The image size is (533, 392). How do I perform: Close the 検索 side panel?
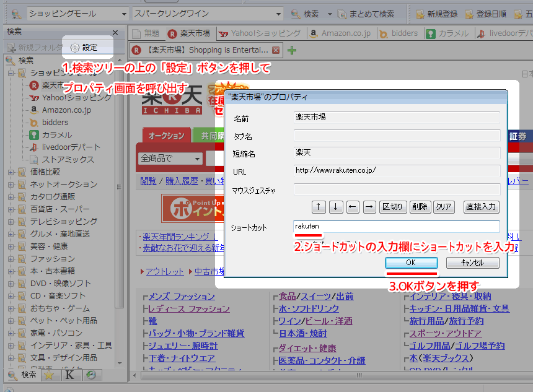(x=115, y=33)
